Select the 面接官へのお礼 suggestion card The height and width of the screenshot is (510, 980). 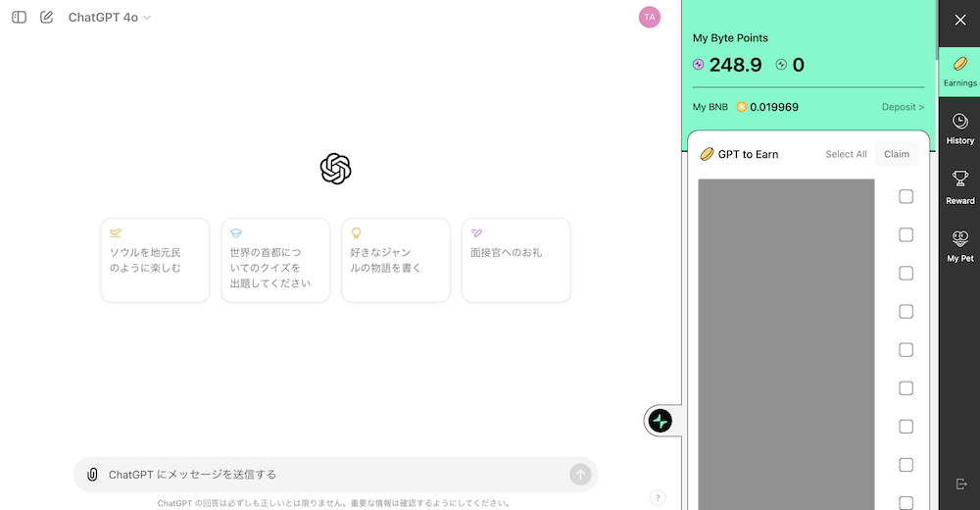[516, 260]
